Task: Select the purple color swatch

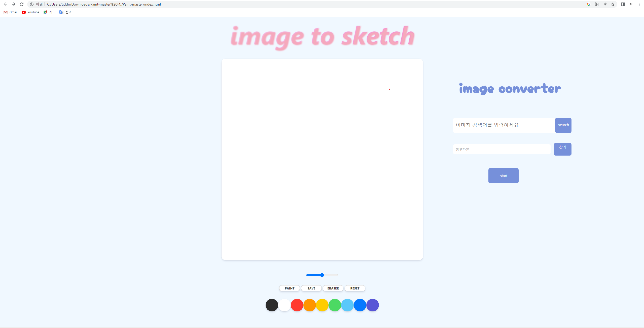Action: pyautogui.click(x=373, y=305)
